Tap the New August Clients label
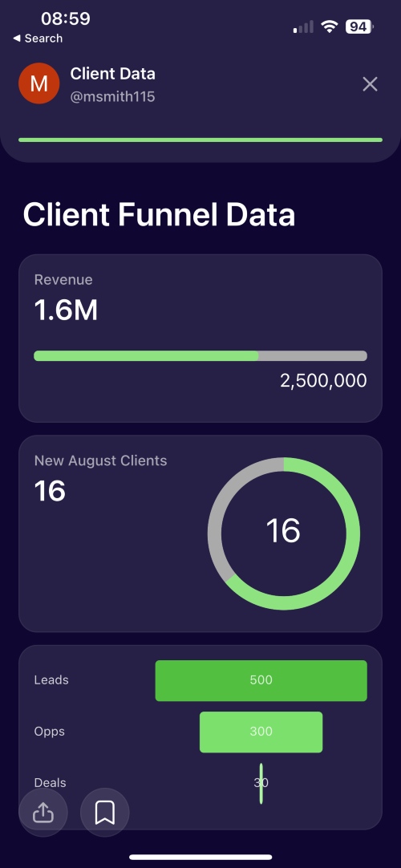Image resolution: width=401 pixels, height=868 pixels. click(x=101, y=460)
